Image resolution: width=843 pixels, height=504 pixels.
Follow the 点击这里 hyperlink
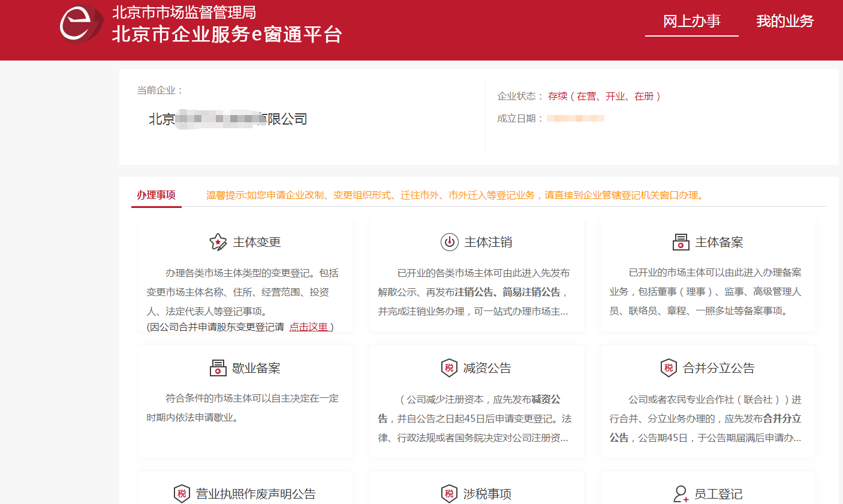pyautogui.click(x=309, y=327)
